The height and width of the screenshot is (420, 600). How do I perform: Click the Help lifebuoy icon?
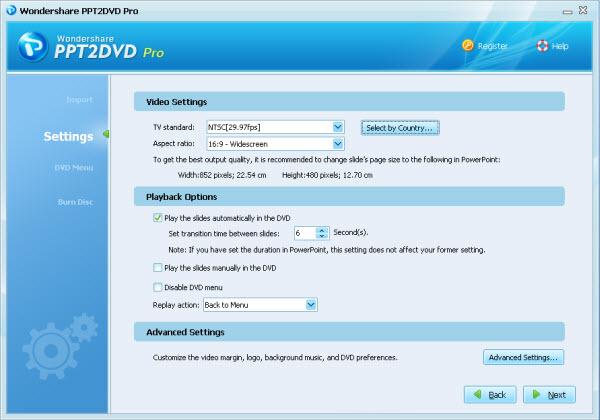pos(542,46)
